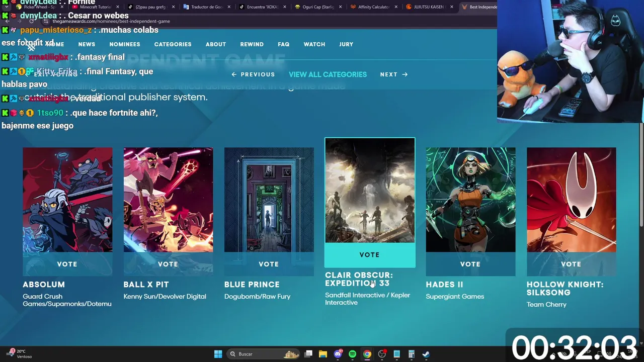Click the BLUE PRINCE game title
Image resolution: width=644 pixels, height=362 pixels.
click(x=252, y=285)
